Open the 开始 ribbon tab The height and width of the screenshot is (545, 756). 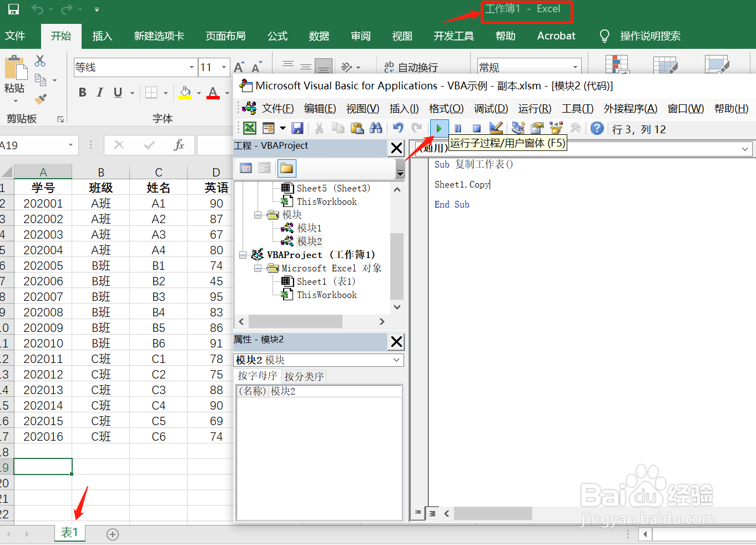pos(61,36)
